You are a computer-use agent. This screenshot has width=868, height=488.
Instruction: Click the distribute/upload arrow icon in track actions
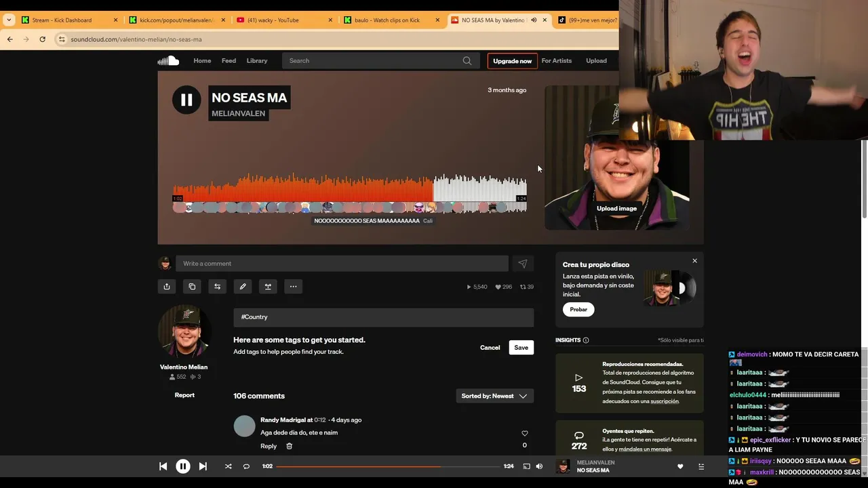pos(268,287)
